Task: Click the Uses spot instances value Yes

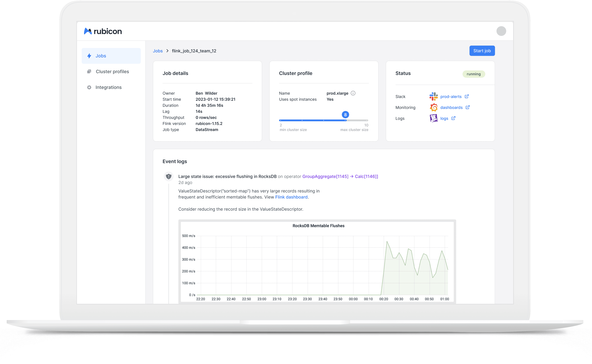Action: [330, 99]
